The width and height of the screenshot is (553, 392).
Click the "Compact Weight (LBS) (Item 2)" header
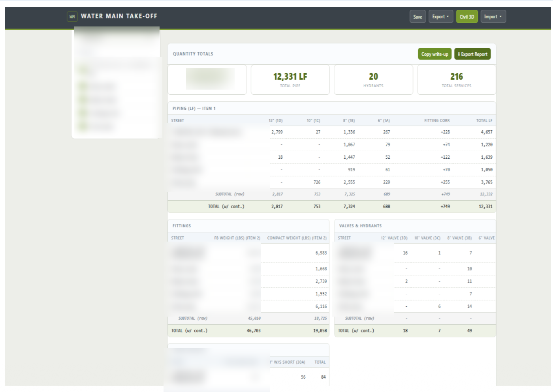pos(297,238)
